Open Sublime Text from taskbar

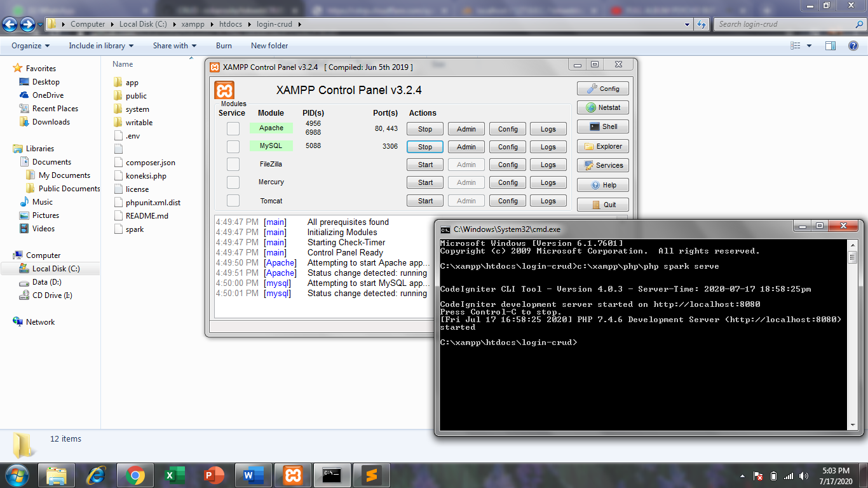click(x=372, y=475)
